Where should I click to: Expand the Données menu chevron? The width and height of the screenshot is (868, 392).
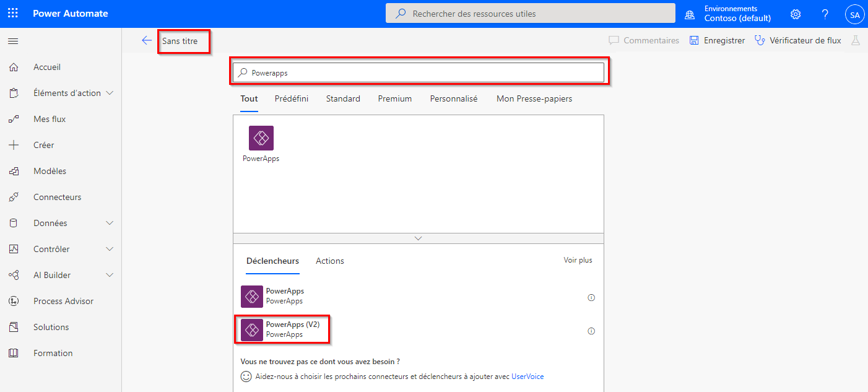click(110, 223)
